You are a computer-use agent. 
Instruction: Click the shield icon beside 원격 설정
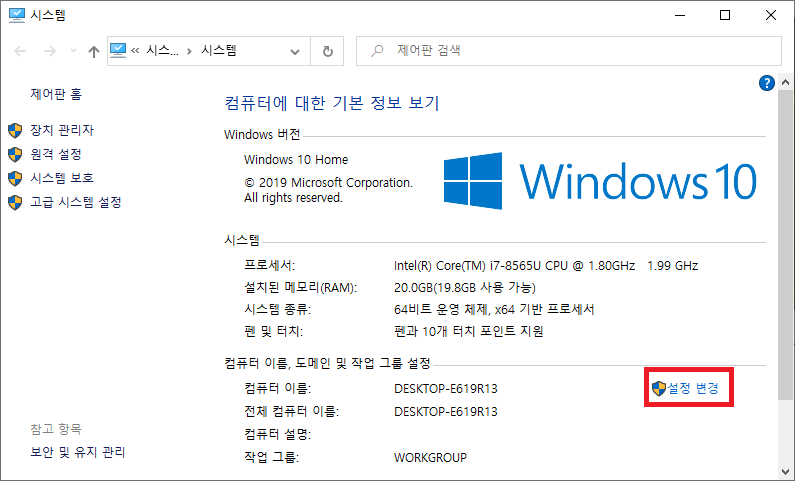[x=15, y=154]
